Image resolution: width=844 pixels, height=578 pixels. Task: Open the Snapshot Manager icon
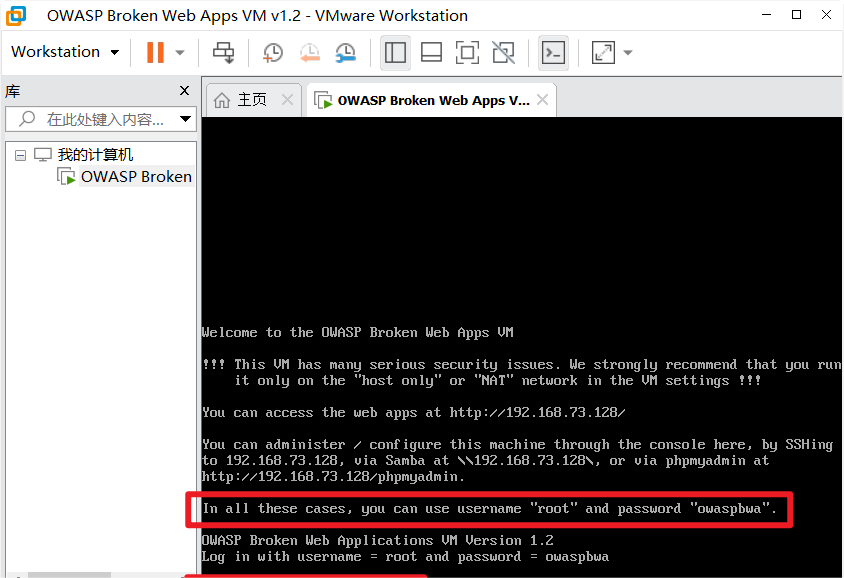click(346, 52)
